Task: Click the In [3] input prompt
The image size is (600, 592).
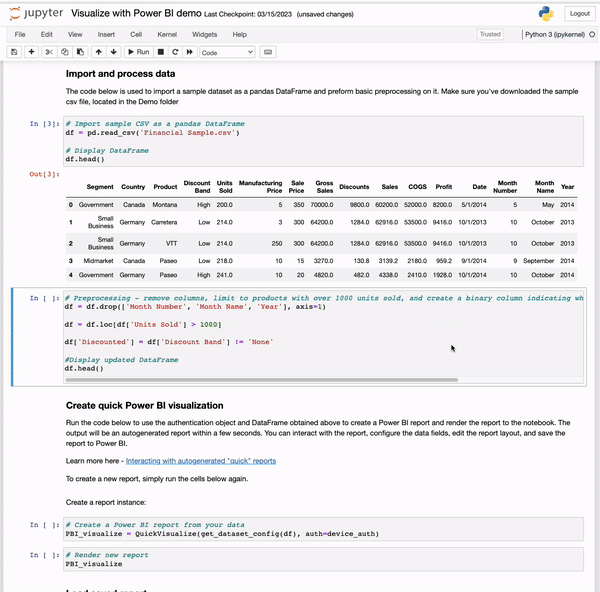Action: click(44, 124)
